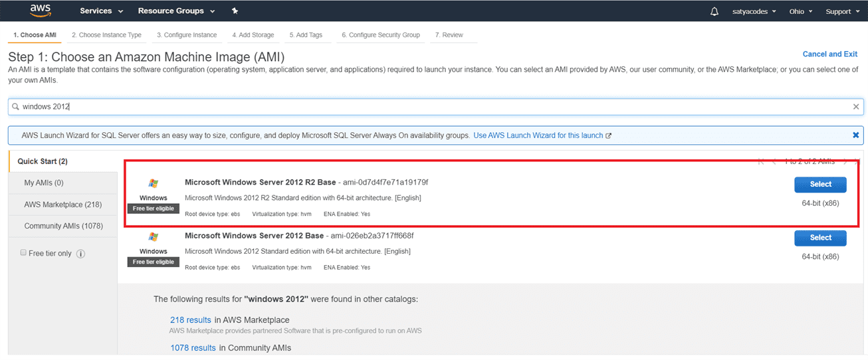868x360 pixels.
Task: Open the pin shortcuts icon
Action: click(235, 11)
